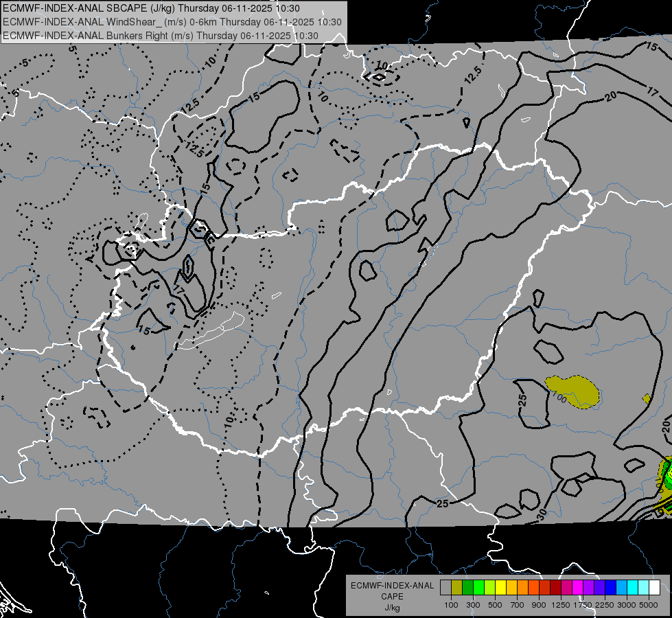Click the 3000 legend value
The width and height of the screenshot is (672, 618).
(627, 605)
